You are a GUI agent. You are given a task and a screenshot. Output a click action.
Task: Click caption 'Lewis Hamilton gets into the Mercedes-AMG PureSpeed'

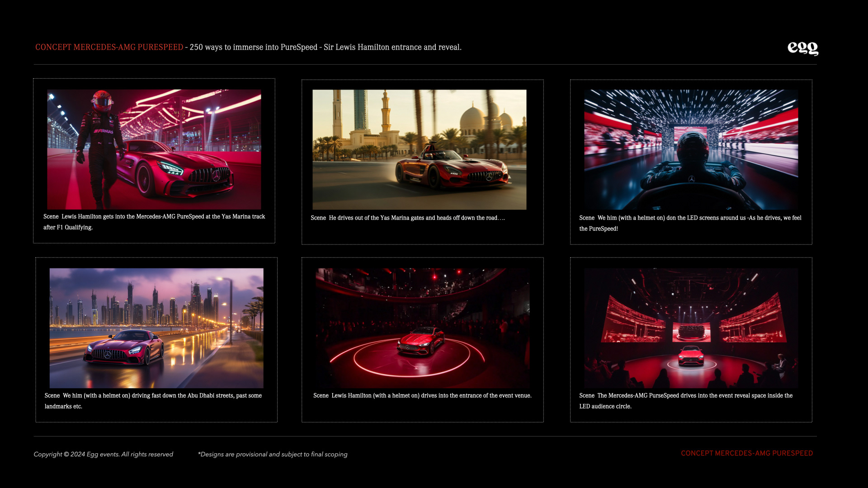click(x=132, y=217)
